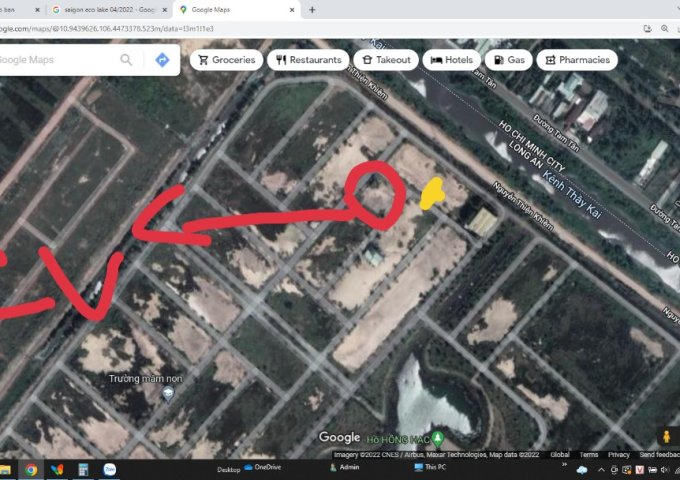The image size is (680, 480).
Task: Show Hotels on the map
Action: pos(451,60)
